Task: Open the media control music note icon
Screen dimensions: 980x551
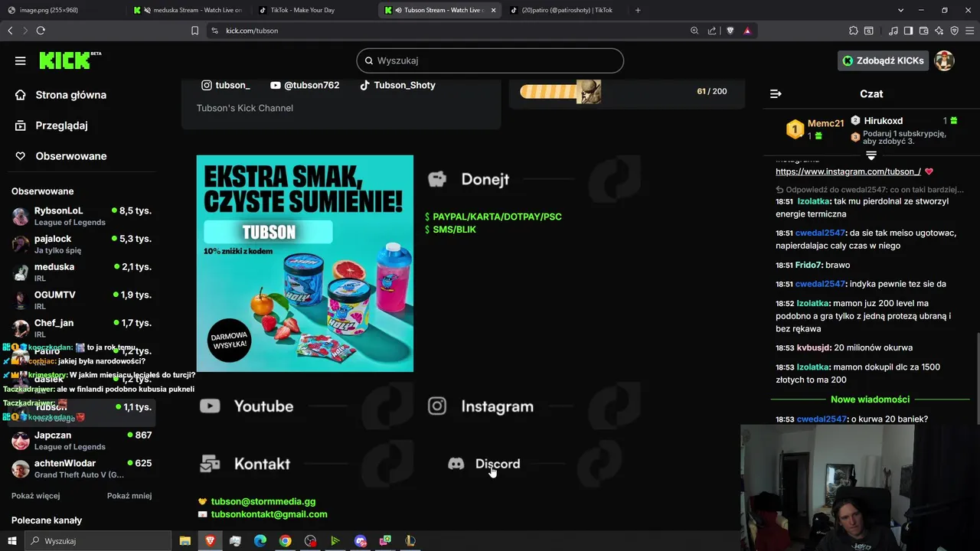Action: point(893,31)
